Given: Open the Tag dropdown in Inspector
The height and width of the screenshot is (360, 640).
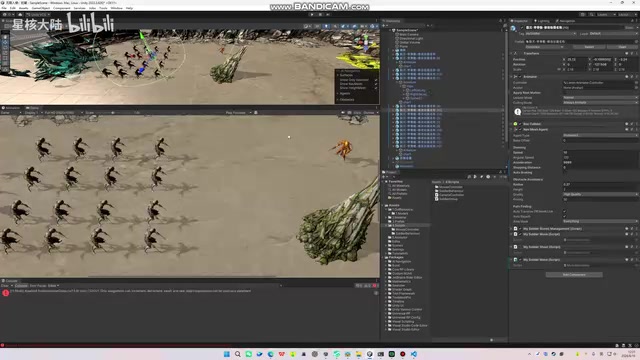Looking at the screenshot, I should click(x=551, y=33).
